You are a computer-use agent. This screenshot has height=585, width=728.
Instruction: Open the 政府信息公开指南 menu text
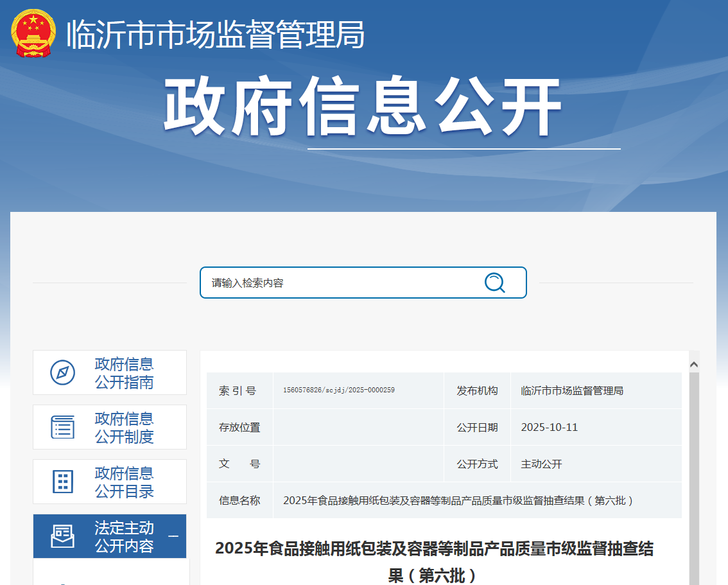pos(125,373)
